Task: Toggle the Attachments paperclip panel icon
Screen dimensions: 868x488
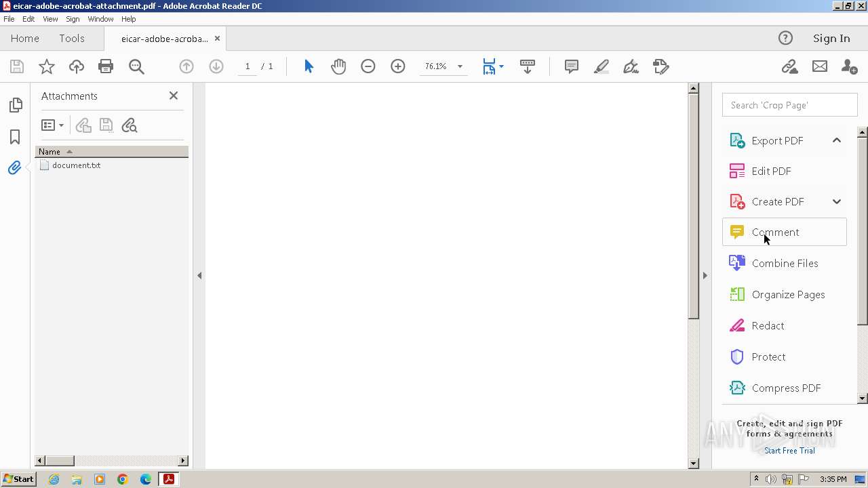Action: 15,168
